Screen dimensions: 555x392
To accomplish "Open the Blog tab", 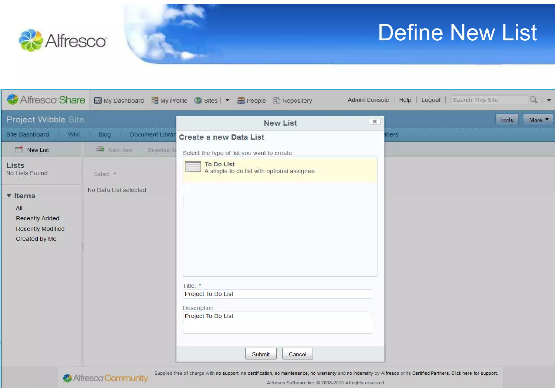I will point(105,135).
